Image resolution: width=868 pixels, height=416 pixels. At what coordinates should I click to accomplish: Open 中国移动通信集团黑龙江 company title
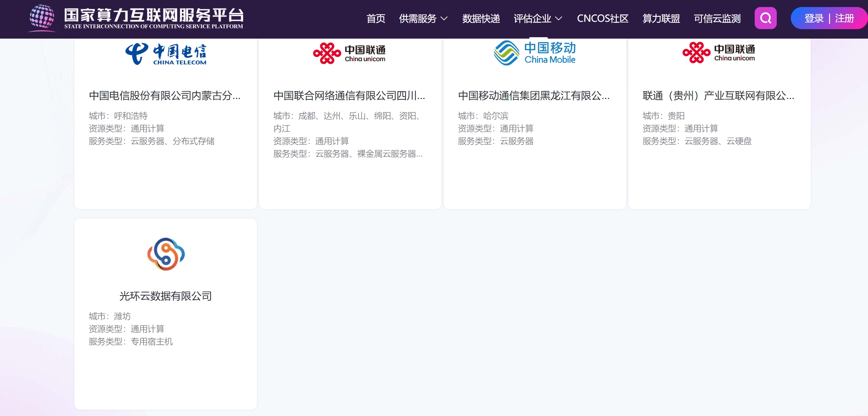[534, 95]
